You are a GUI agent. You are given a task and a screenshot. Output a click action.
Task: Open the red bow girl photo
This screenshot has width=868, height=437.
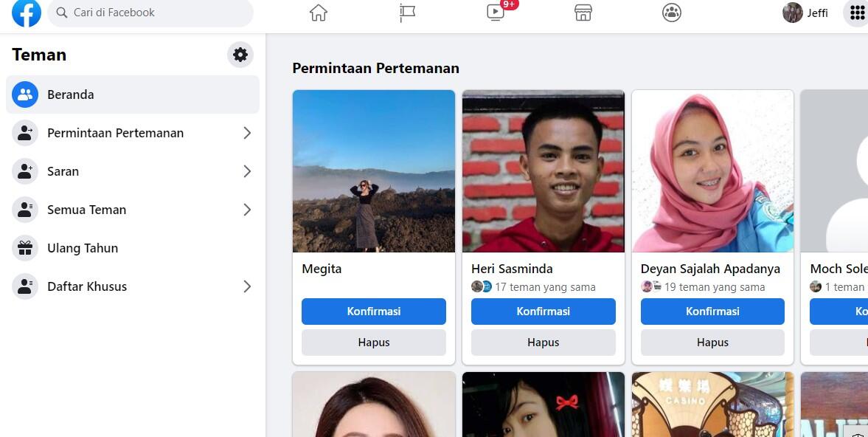pyautogui.click(x=543, y=405)
